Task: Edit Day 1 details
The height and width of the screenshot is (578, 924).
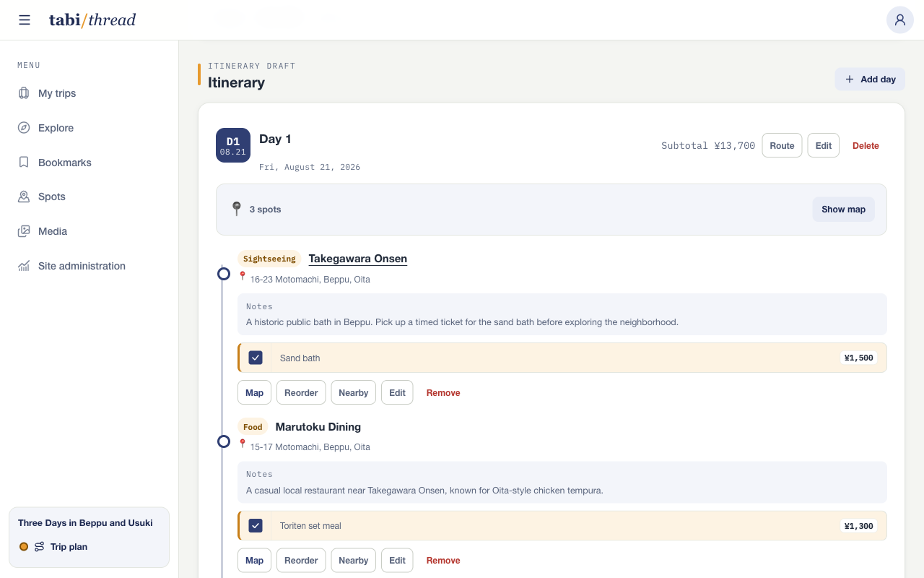Action: tap(824, 145)
